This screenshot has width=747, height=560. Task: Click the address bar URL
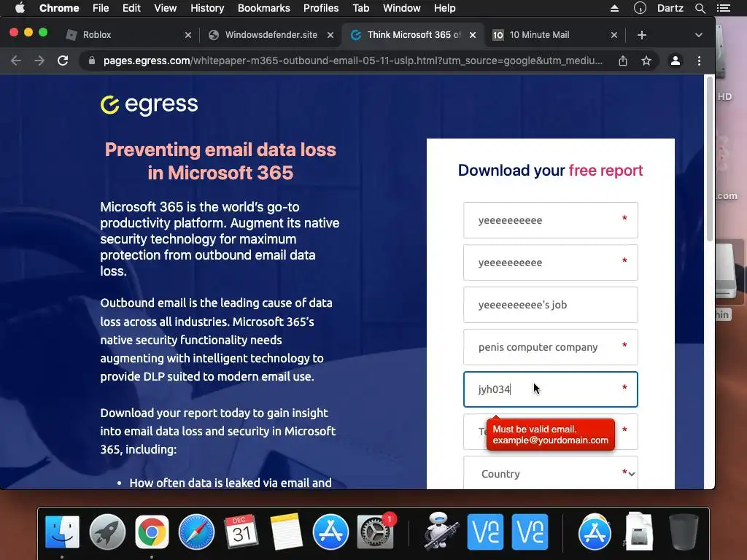point(352,61)
